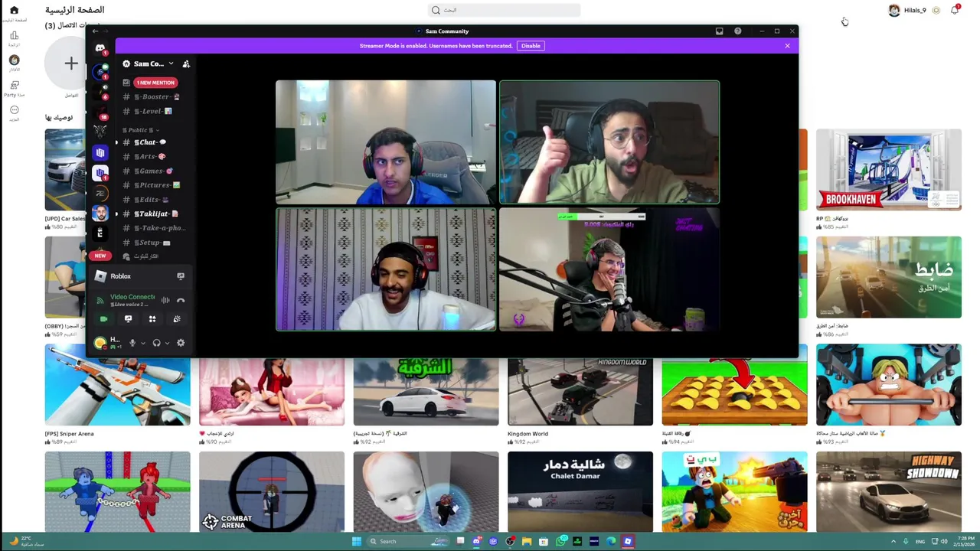Deafen using the headphones icon

click(x=156, y=343)
